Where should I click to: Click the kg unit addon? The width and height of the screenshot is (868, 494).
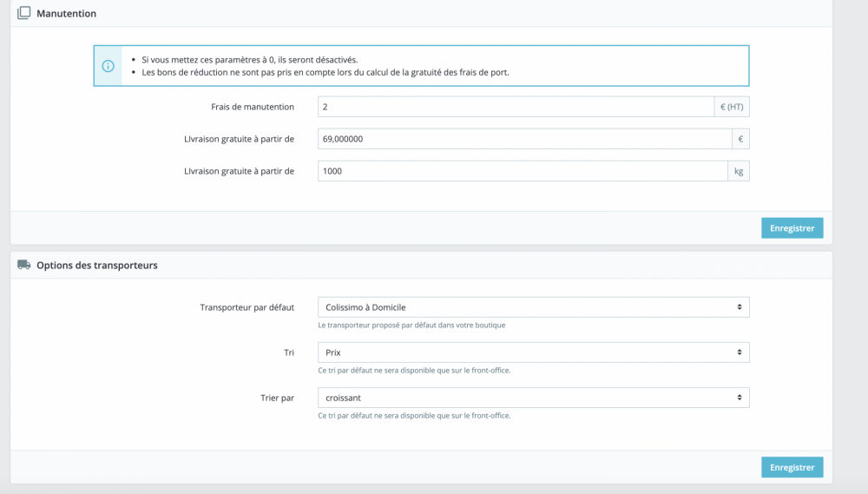(x=738, y=171)
